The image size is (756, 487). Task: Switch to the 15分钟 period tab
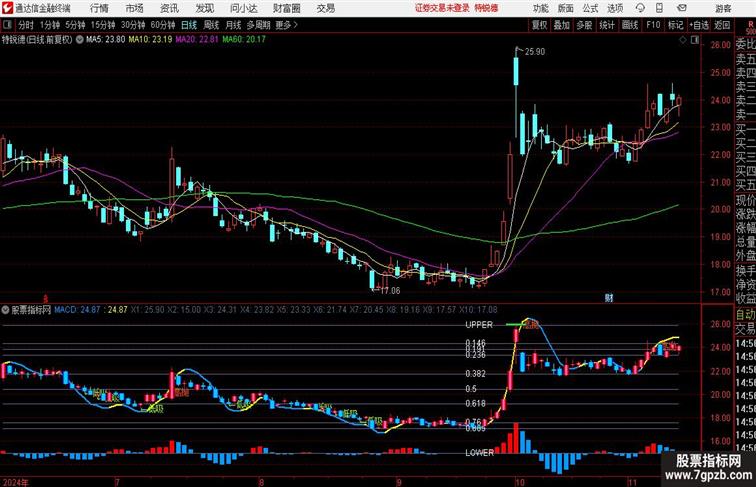click(103, 25)
